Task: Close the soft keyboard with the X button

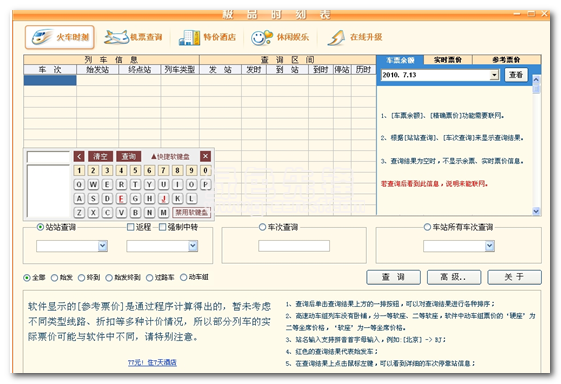Action: pyautogui.click(x=205, y=156)
